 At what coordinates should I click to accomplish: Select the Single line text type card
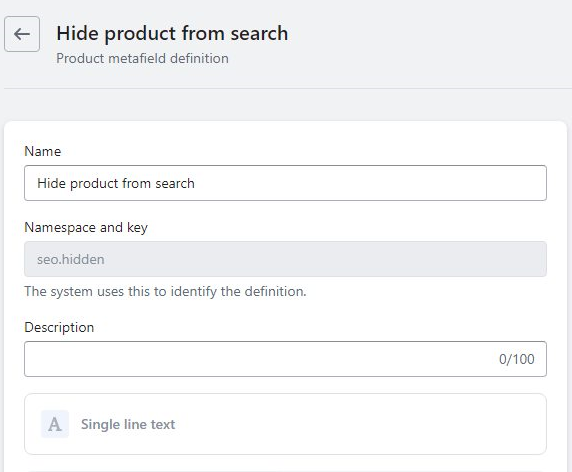[x=285, y=424]
